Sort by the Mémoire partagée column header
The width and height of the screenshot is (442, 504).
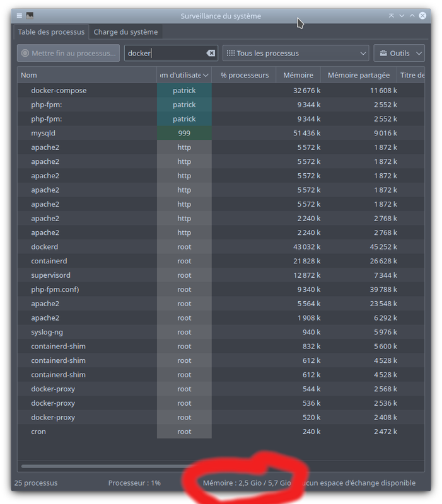click(359, 75)
